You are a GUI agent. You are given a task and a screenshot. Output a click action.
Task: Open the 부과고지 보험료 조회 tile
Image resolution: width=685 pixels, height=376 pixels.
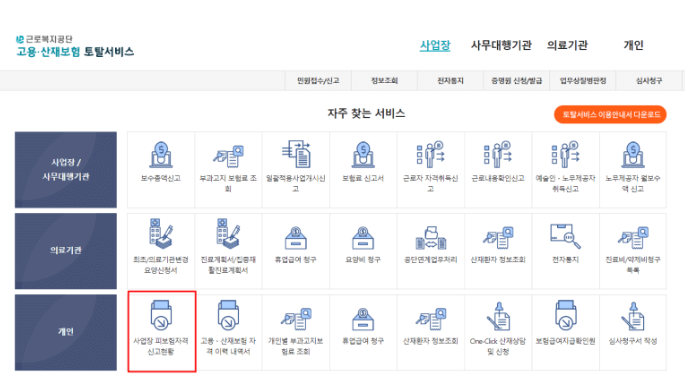(x=228, y=169)
